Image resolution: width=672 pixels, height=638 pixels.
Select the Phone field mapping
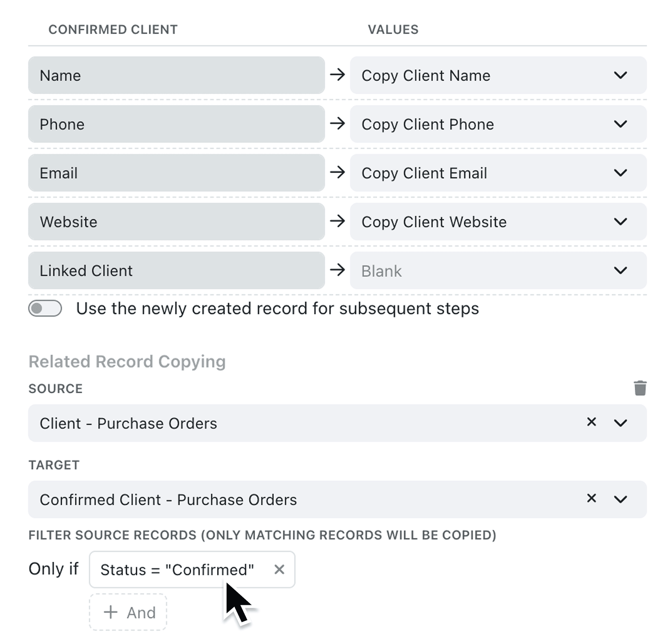point(177,124)
